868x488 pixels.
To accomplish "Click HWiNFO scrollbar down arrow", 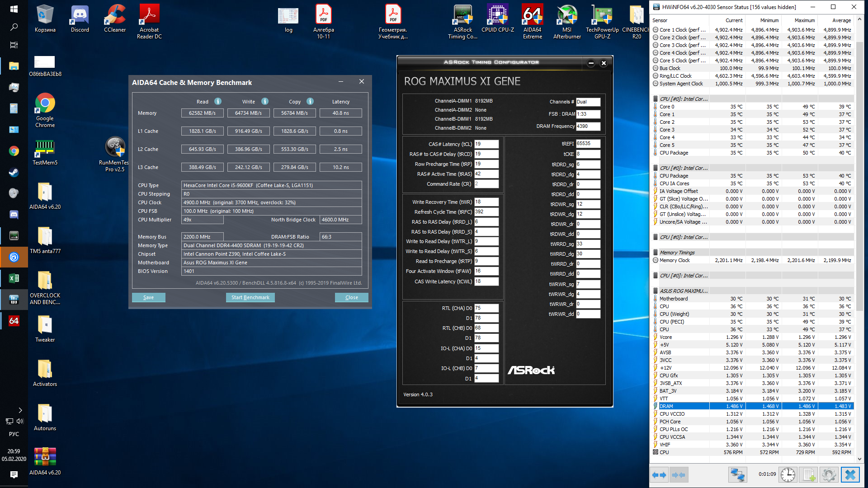I will (859, 459).
